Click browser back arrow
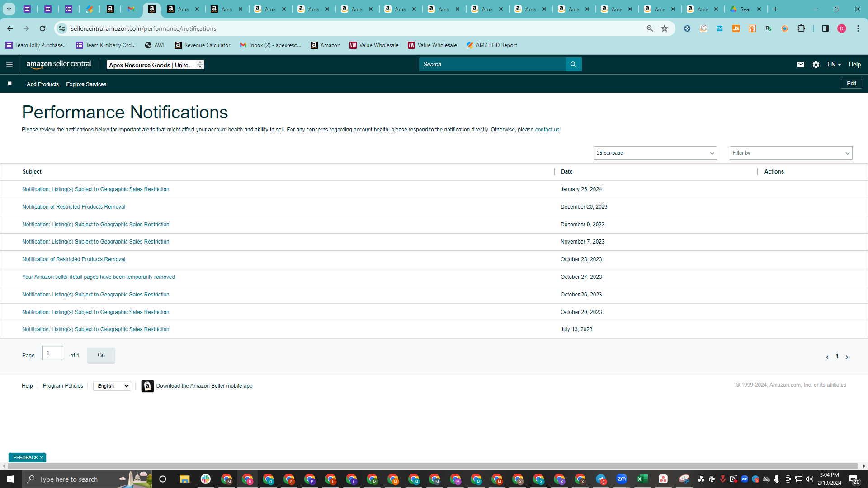Viewport: 868px width, 488px height. [10, 28]
